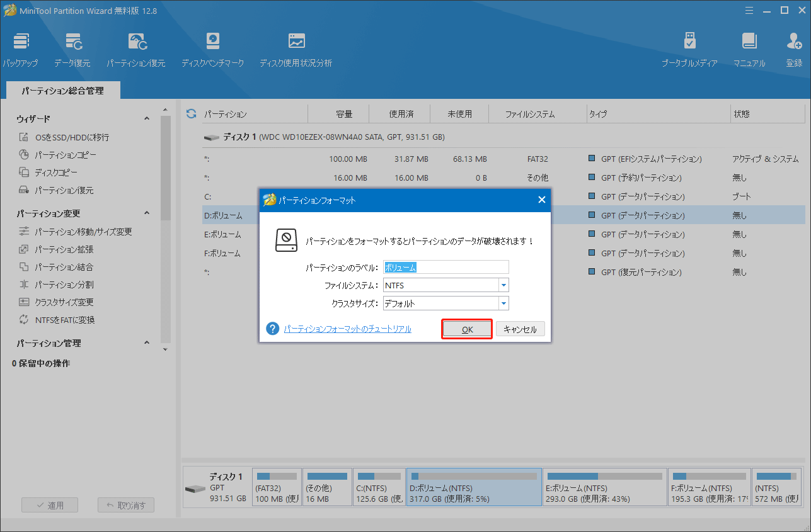
Task: Sort by 使用済 column header
Action: 401,114
